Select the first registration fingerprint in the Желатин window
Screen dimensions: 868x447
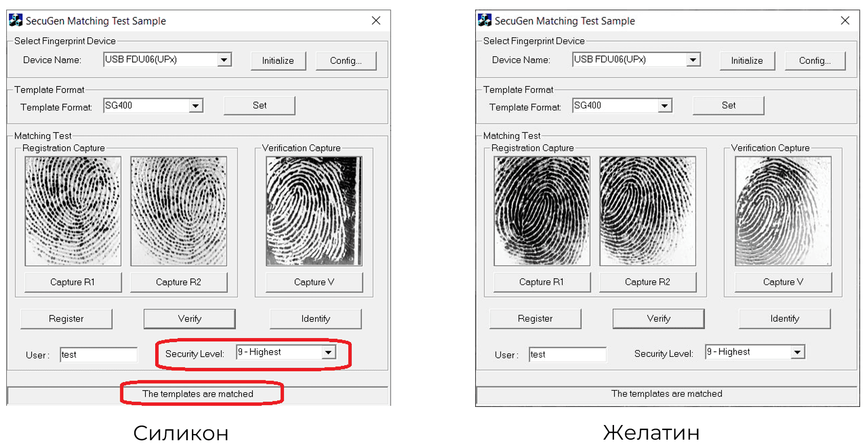tap(541, 211)
